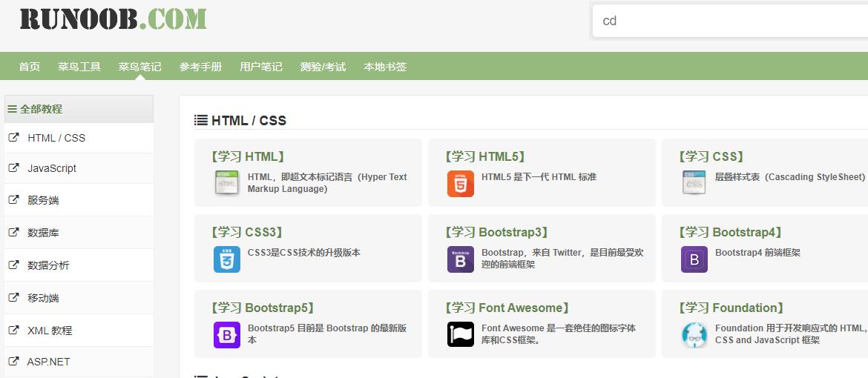868x378 pixels.
Task: Open the 【学习 Bootstrap5】 tutorial title
Action: (263, 308)
